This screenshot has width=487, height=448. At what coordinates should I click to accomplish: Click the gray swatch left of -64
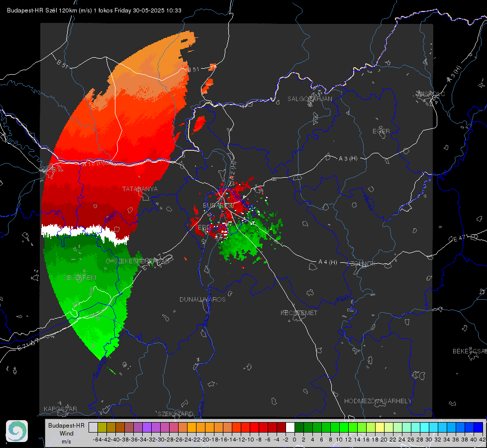coord(93,427)
